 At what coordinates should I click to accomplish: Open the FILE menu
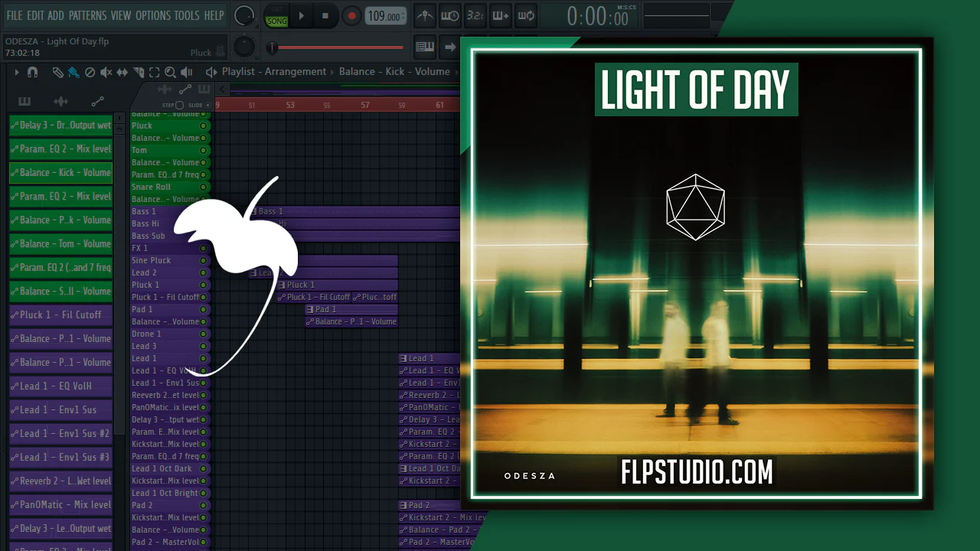tap(15, 15)
